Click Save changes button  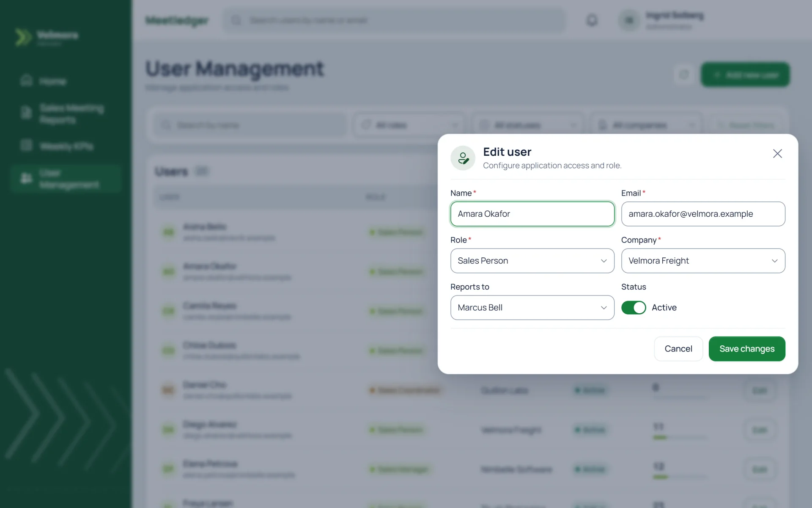click(x=747, y=349)
